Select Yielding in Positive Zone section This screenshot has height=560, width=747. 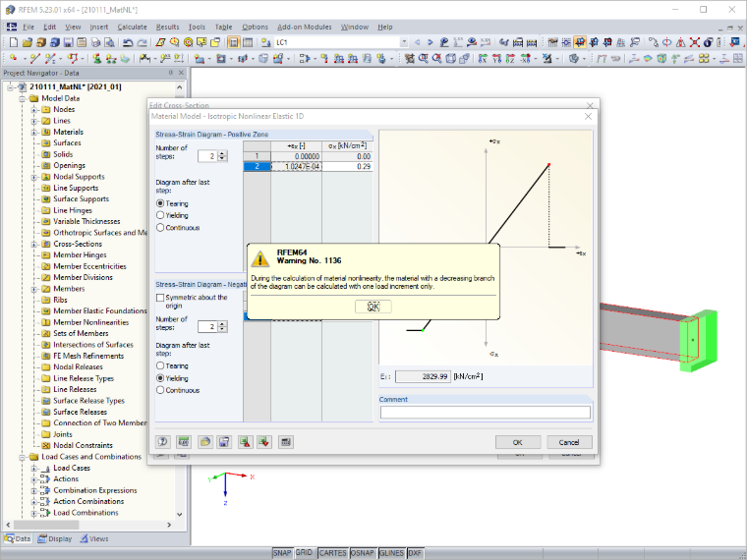(160, 215)
